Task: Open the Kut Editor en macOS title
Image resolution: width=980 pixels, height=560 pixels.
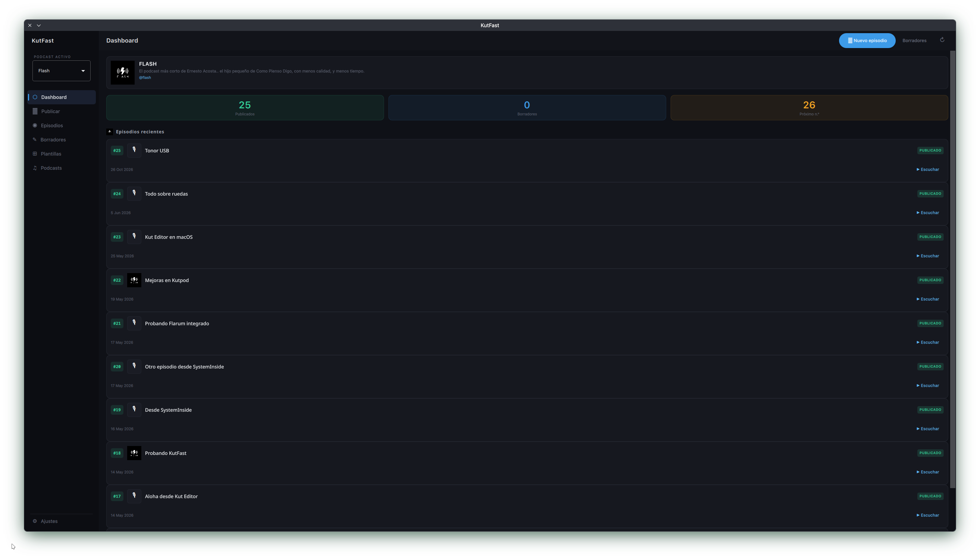Action: (x=169, y=237)
